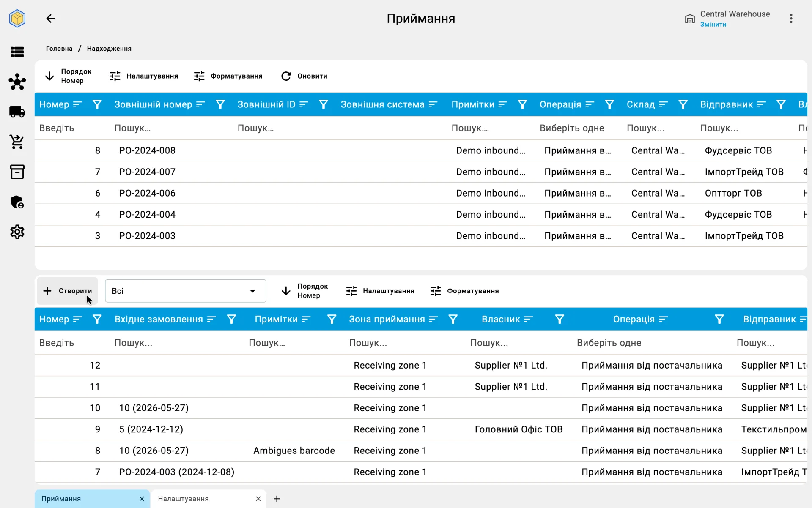Close the Налаштування tab

click(258, 499)
